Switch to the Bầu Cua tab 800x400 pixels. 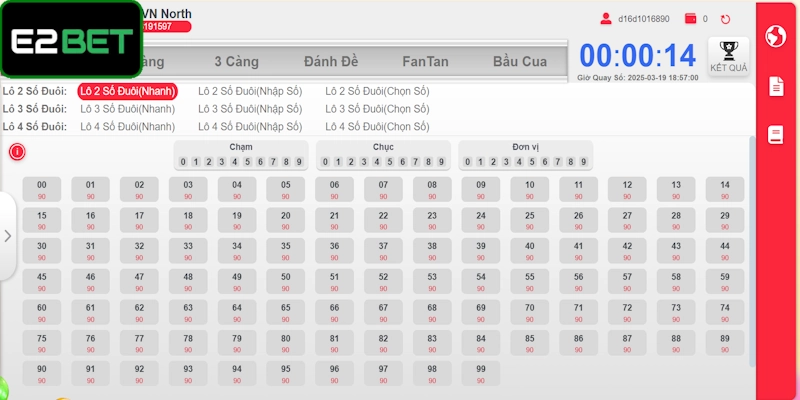click(x=520, y=62)
